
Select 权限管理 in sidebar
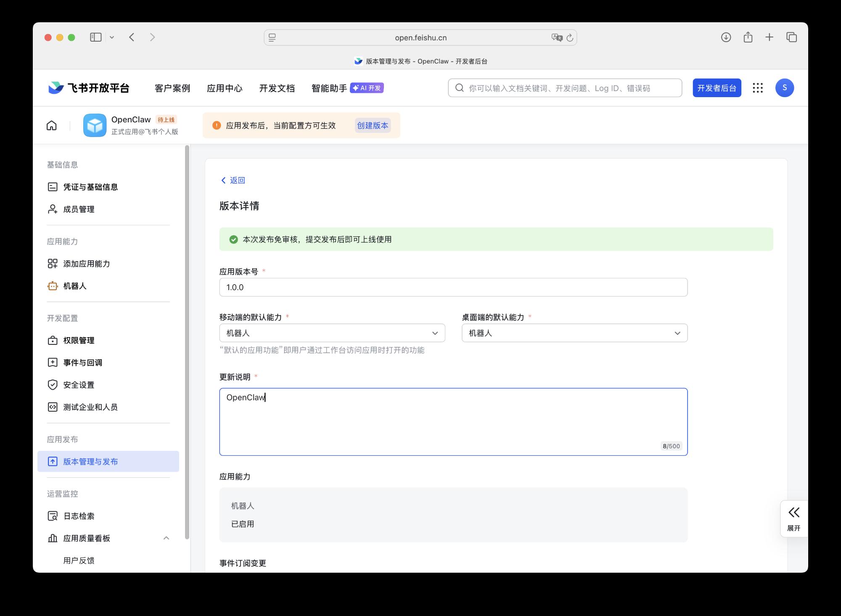pyautogui.click(x=79, y=341)
